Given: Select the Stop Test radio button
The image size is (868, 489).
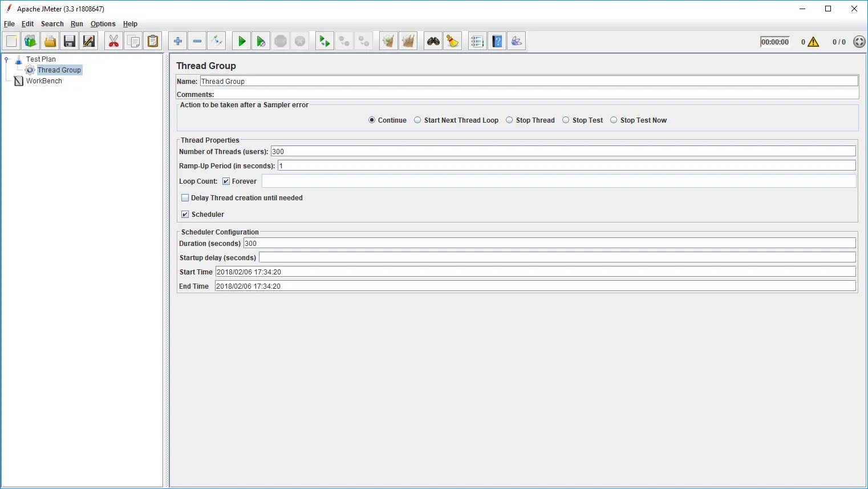Looking at the screenshot, I should point(566,120).
